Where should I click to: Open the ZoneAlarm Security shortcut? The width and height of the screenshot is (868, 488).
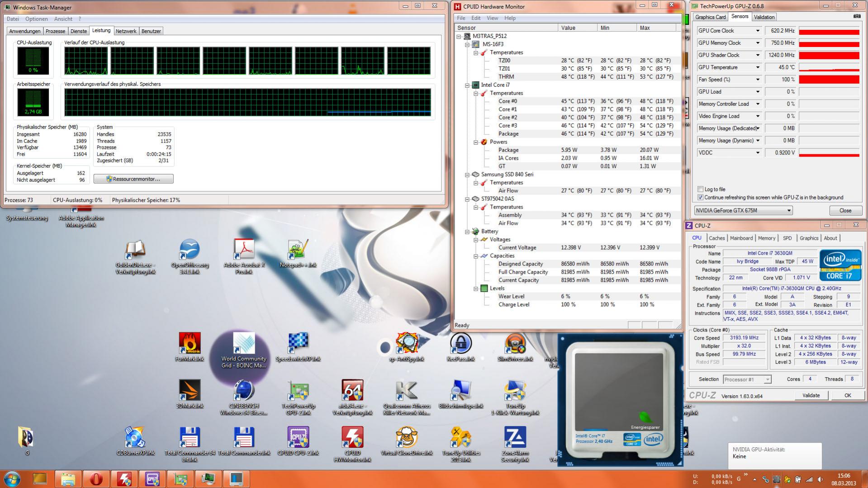tap(515, 444)
